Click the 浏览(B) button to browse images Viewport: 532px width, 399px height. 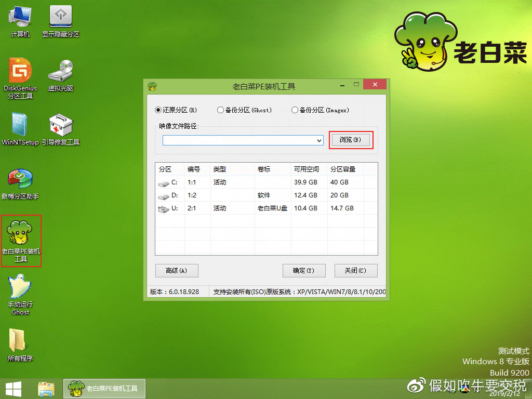pyautogui.click(x=351, y=140)
